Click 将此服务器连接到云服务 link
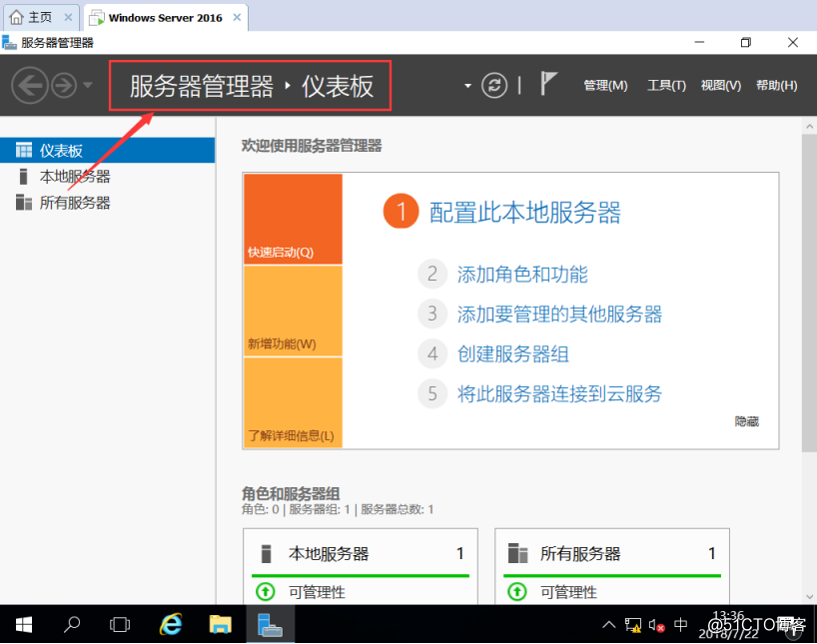Image resolution: width=817 pixels, height=644 pixels. 559,394
